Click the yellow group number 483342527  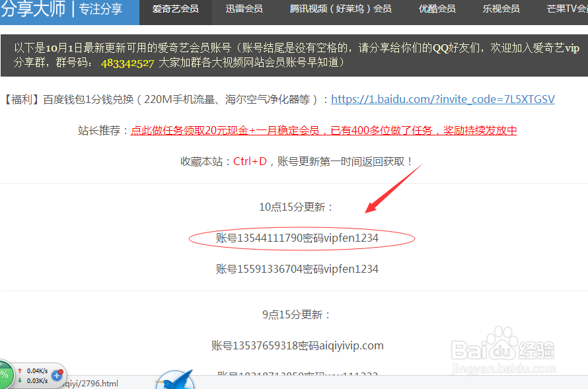coord(128,63)
